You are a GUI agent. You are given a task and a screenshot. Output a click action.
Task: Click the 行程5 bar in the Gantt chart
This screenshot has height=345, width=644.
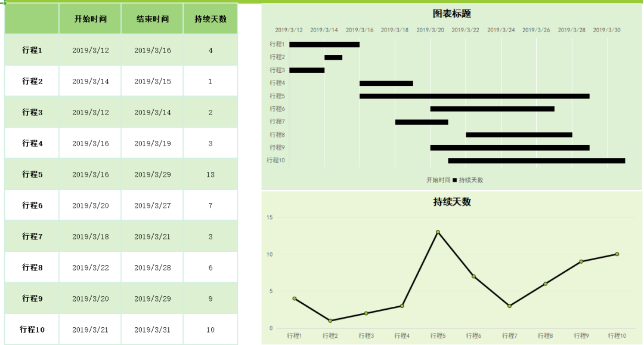pyautogui.click(x=475, y=96)
